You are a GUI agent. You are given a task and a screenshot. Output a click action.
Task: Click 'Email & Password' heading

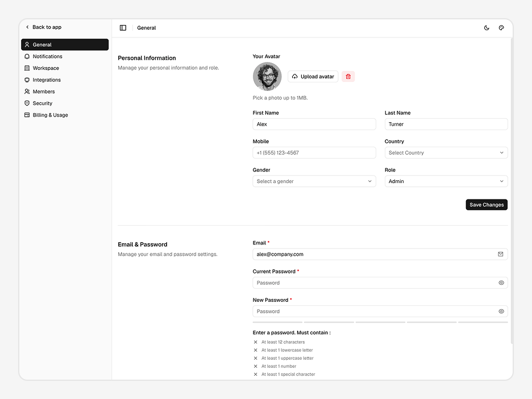point(143,244)
